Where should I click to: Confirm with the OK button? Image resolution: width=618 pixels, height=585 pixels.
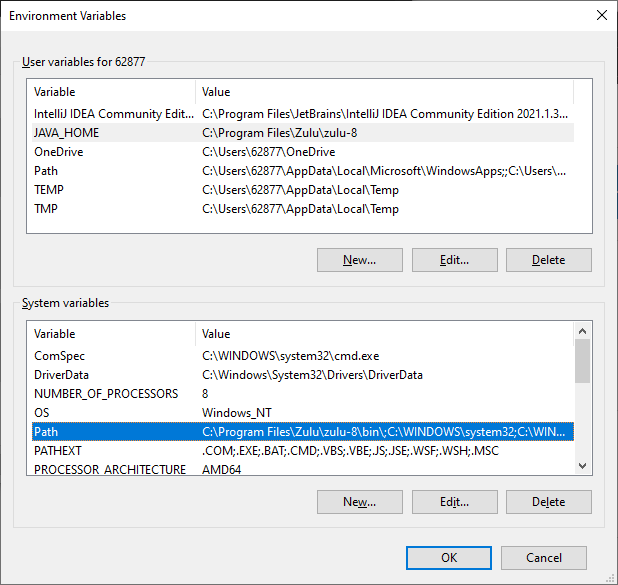[449, 558]
